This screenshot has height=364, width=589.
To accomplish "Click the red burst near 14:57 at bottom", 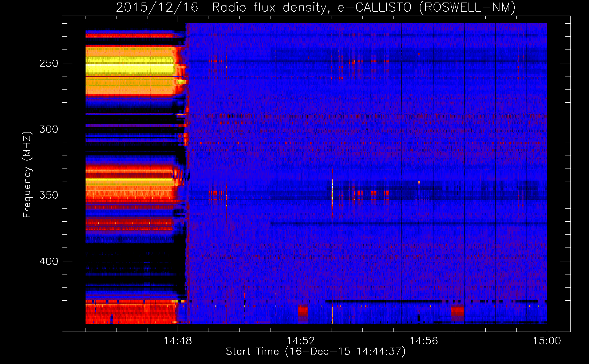I will 458,314.
